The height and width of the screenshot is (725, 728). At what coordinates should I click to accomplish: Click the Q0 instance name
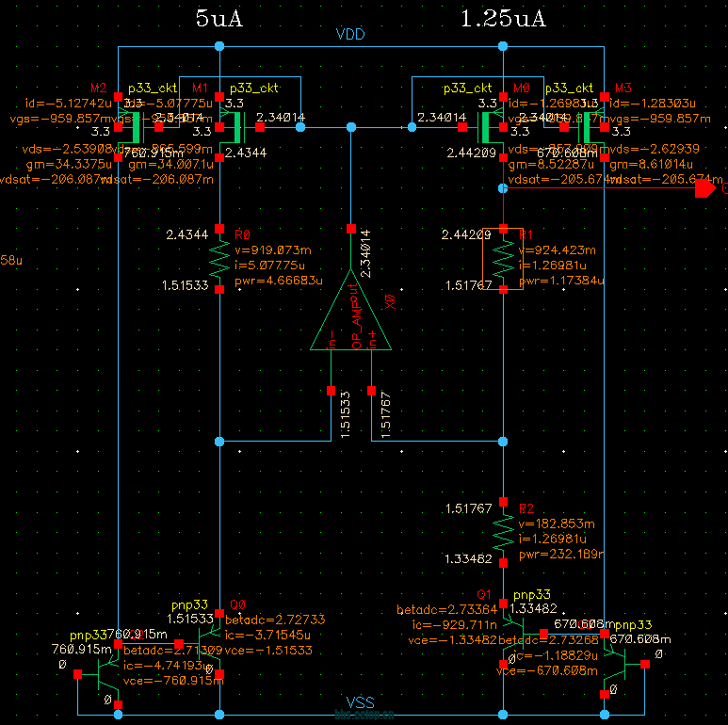pos(237,604)
